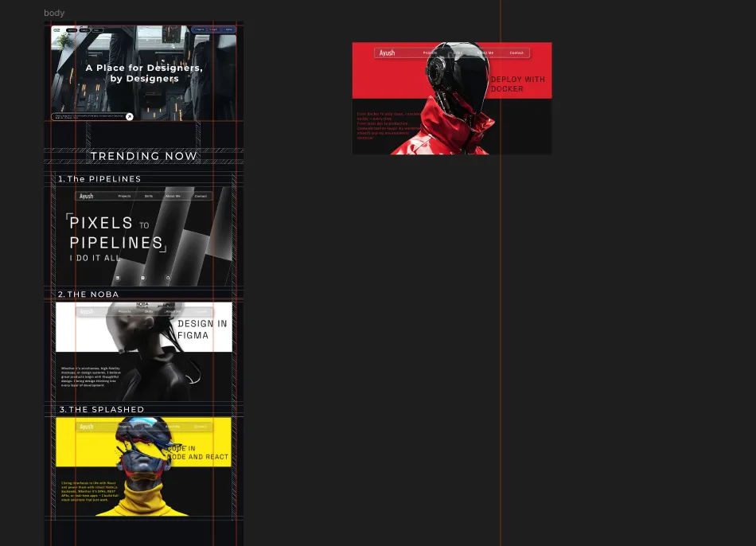Select the 'body' frame label
Viewport: 756px width, 546px height.
tap(54, 13)
